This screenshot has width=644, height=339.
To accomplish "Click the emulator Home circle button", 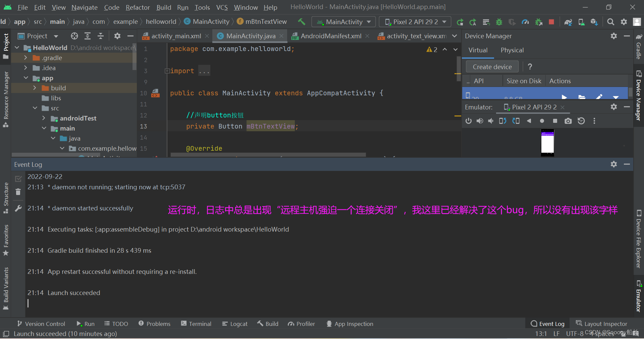I will (542, 121).
